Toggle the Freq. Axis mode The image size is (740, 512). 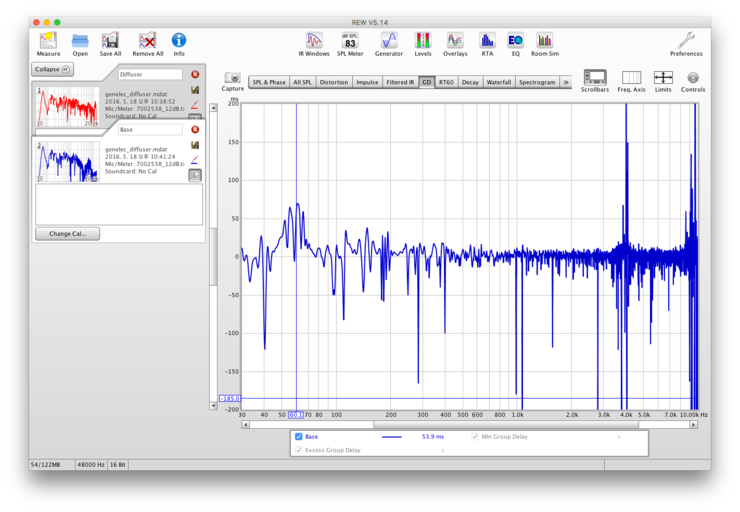pyautogui.click(x=631, y=79)
